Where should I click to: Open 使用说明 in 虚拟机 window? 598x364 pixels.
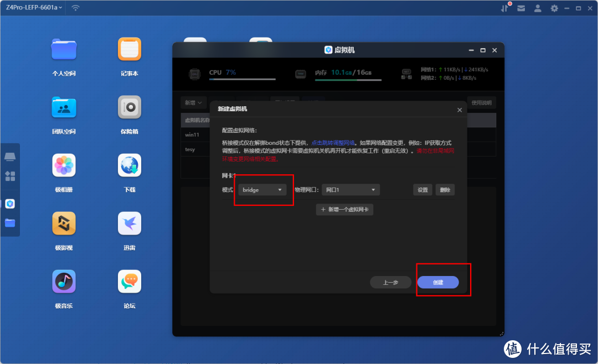481,103
